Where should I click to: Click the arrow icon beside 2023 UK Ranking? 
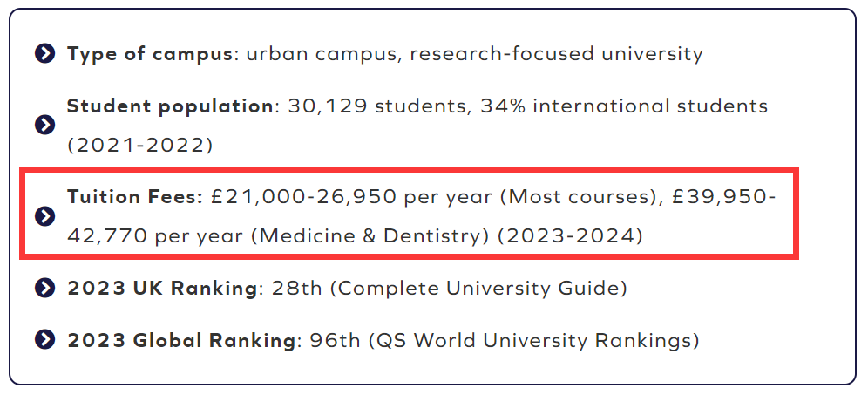(x=45, y=289)
